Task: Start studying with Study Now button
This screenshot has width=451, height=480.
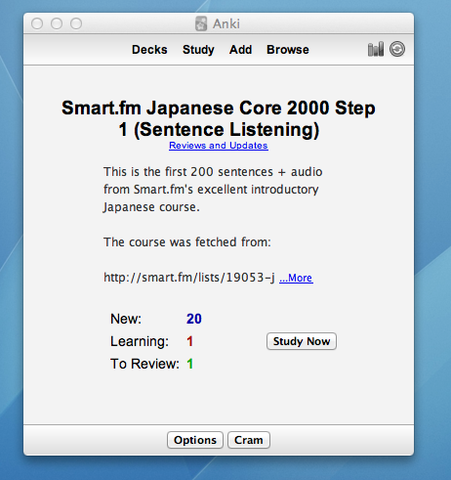Action: tap(301, 341)
